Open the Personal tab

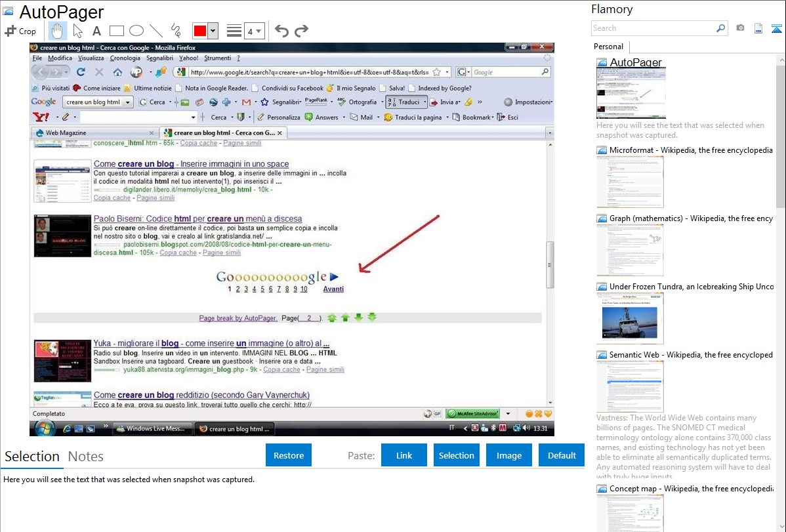[x=609, y=47]
